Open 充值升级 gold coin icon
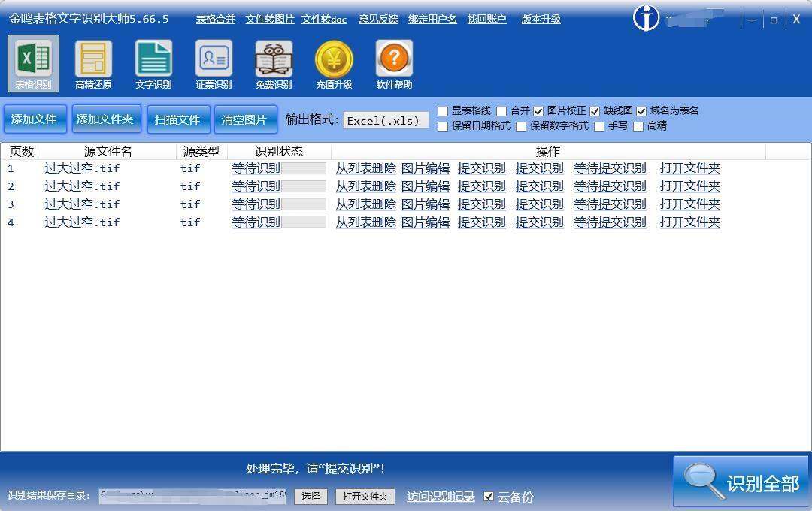The width and height of the screenshot is (812, 511). point(334,64)
